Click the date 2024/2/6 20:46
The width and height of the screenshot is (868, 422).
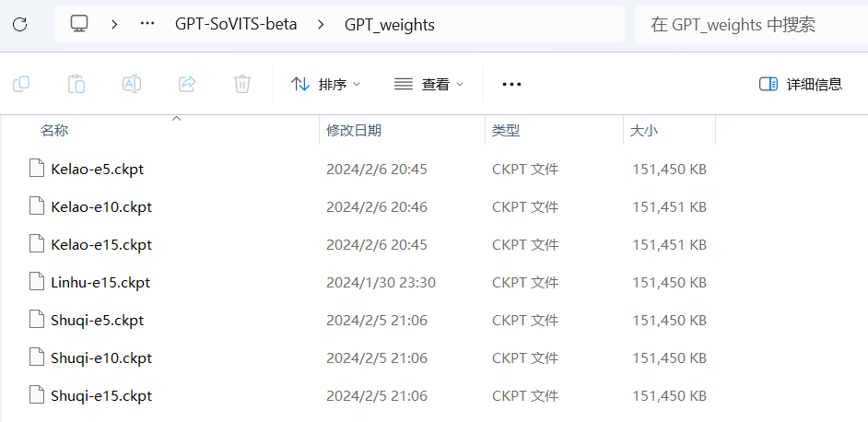[377, 206]
